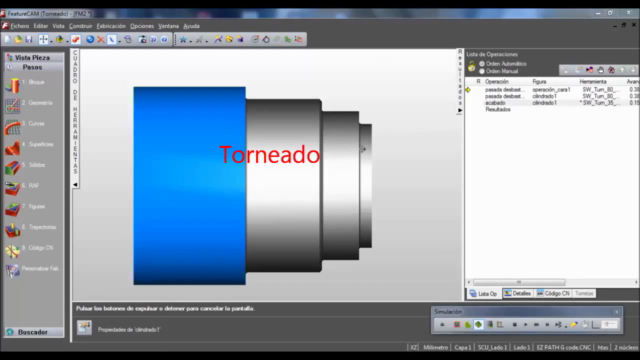
Task: Select operación_cara1 in Figura column
Action: coord(551,89)
